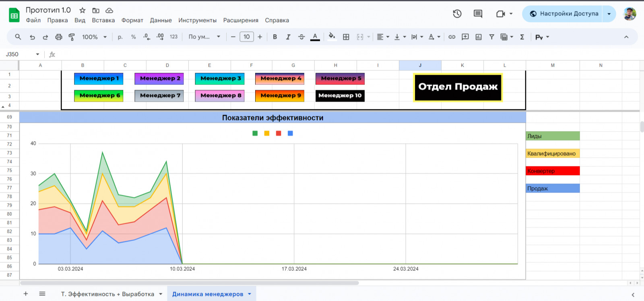This screenshot has width=644, height=301.
Task: Toggle italic formatting
Action: click(288, 37)
